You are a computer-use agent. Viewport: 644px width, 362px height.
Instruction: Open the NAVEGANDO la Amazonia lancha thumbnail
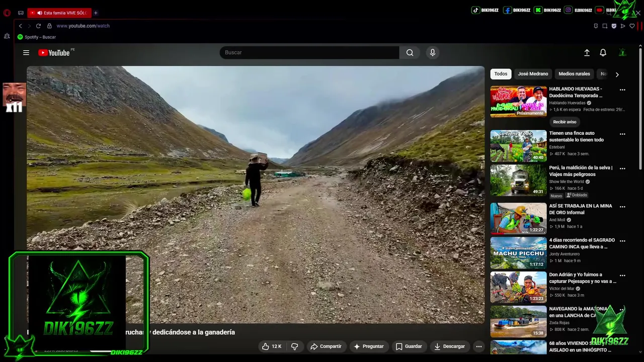518,321
